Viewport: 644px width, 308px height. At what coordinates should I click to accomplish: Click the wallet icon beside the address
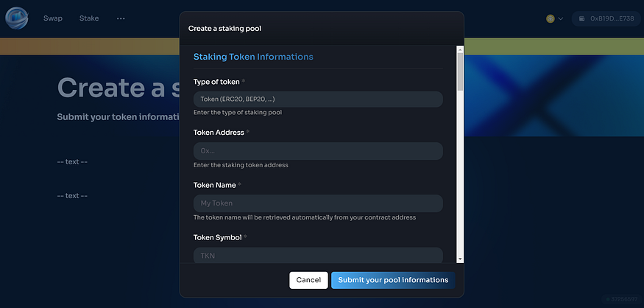point(582,18)
